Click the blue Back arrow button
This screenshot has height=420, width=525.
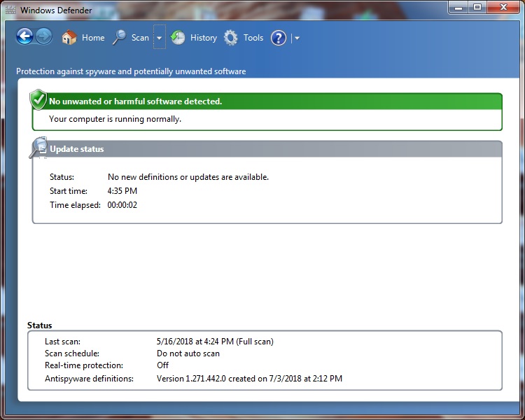pos(25,37)
